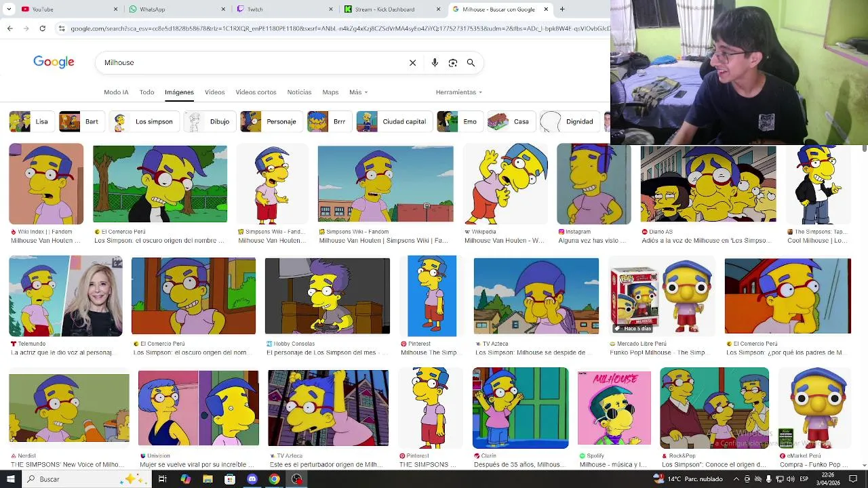Open the pink MILHOUSE Spotify image
Viewport: 868px width, 488px height.
(614, 408)
